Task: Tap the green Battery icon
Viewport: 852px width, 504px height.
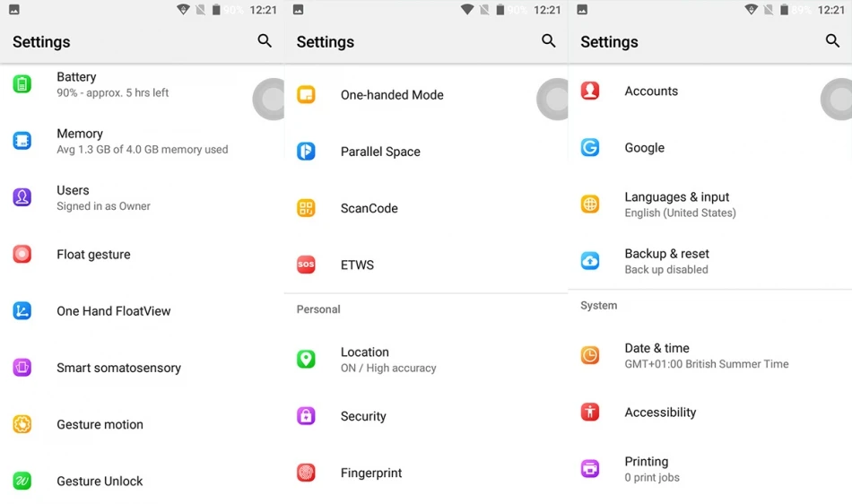Action: point(22,84)
